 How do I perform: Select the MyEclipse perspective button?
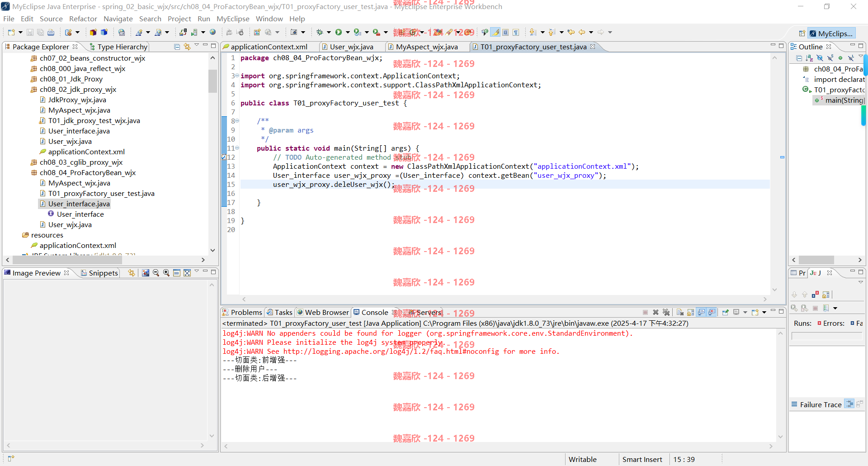pyautogui.click(x=832, y=33)
